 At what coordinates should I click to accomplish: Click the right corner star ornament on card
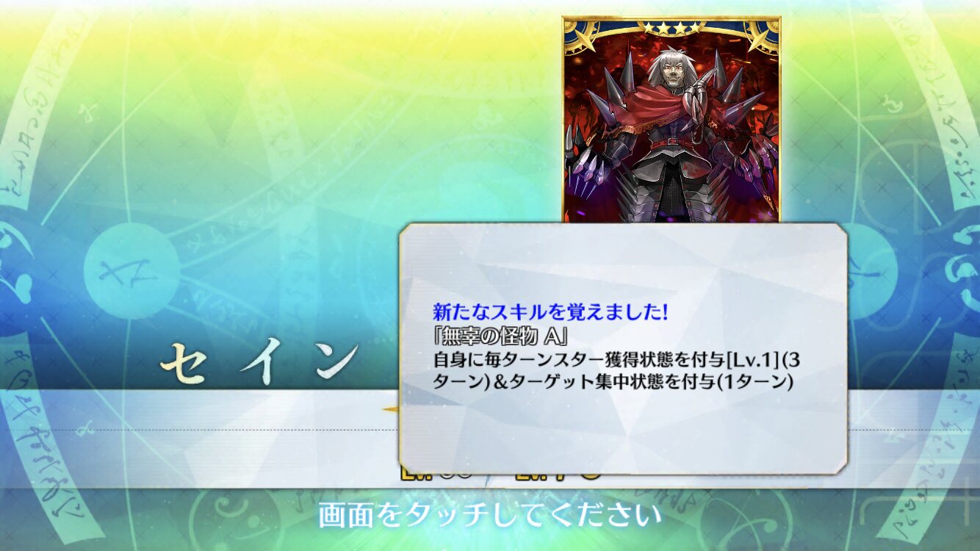(763, 34)
